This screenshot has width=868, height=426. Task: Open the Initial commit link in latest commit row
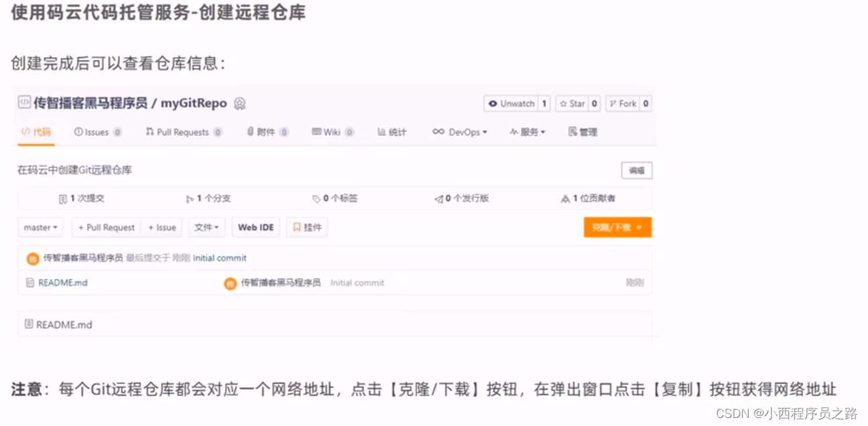point(220,258)
